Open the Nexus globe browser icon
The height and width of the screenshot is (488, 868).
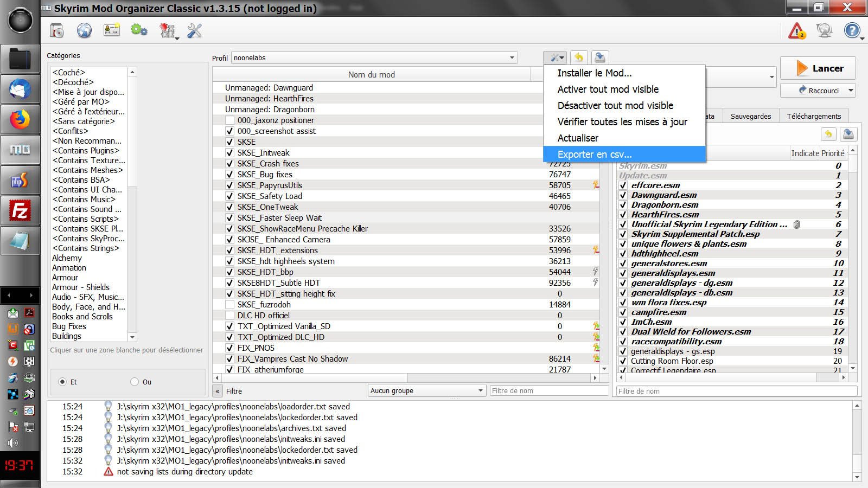pyautogui.click(x=84, y=31)
